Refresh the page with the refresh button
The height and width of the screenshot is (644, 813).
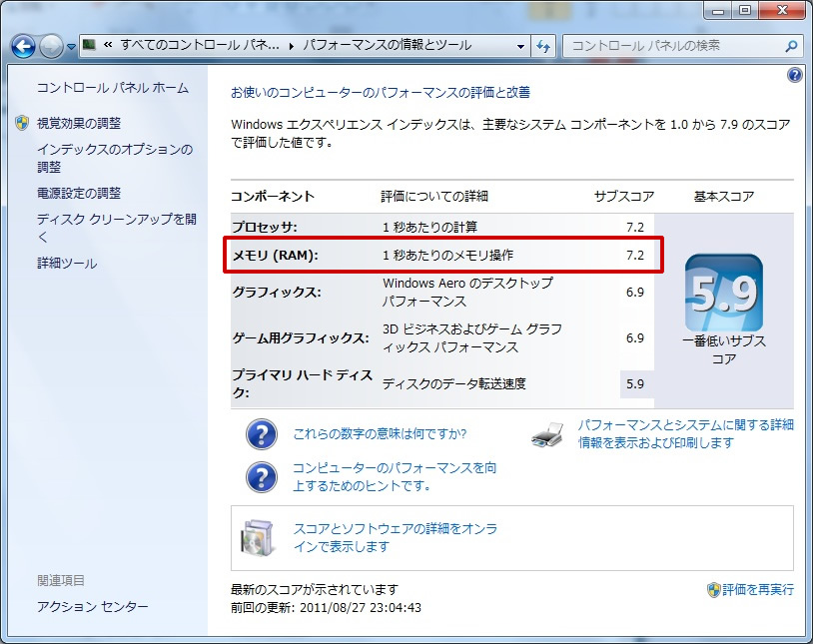[543, 46]
